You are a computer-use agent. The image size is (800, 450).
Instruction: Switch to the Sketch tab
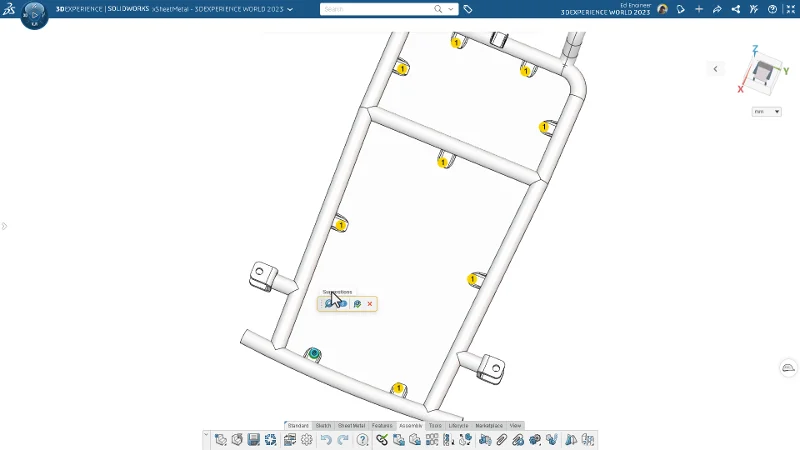pos(323,426)
